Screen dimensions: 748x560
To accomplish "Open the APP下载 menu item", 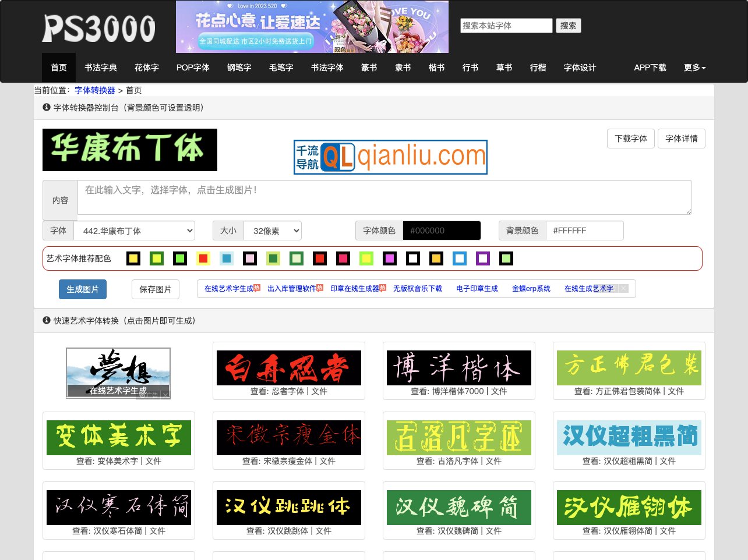I will point(650,68).
